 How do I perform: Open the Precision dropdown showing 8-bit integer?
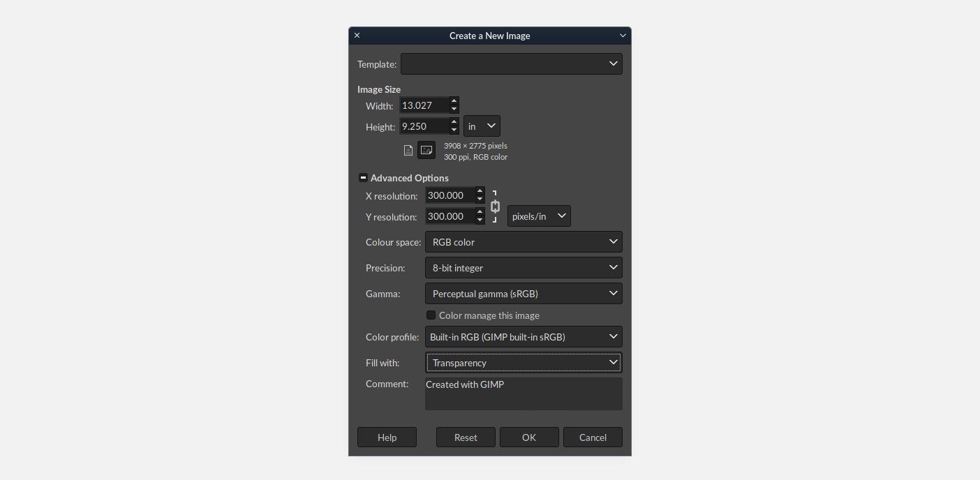[x=524, y=268]
